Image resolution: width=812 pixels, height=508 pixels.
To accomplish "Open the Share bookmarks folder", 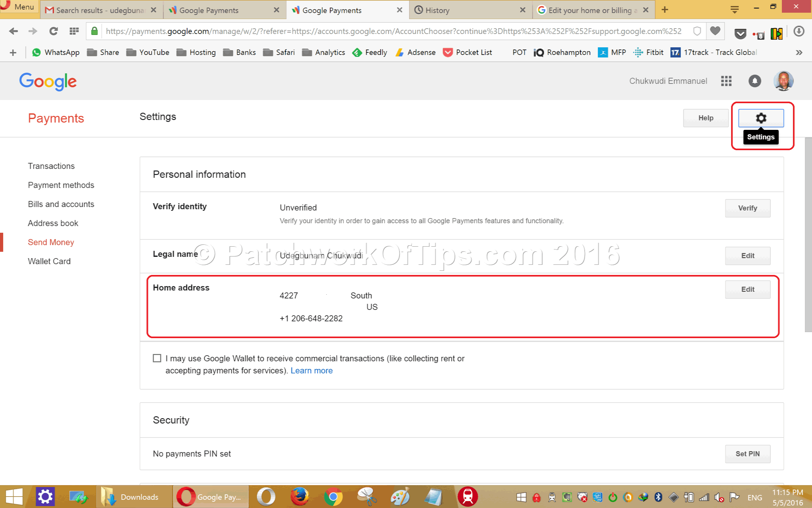I will click(103, 52).
